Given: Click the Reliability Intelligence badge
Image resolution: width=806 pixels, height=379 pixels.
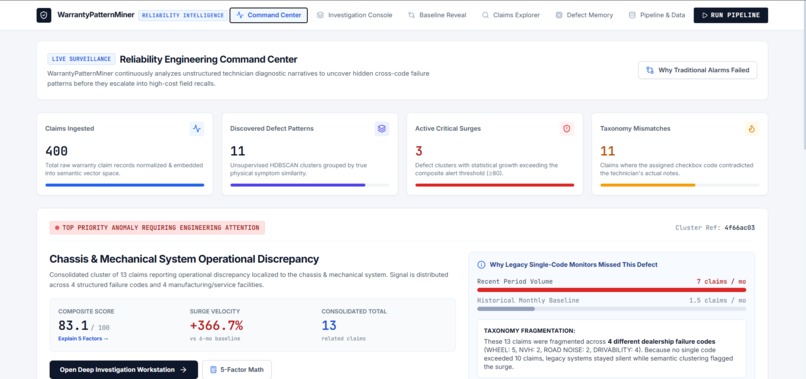Looking at the screenshot, I should tap(183, 15).
